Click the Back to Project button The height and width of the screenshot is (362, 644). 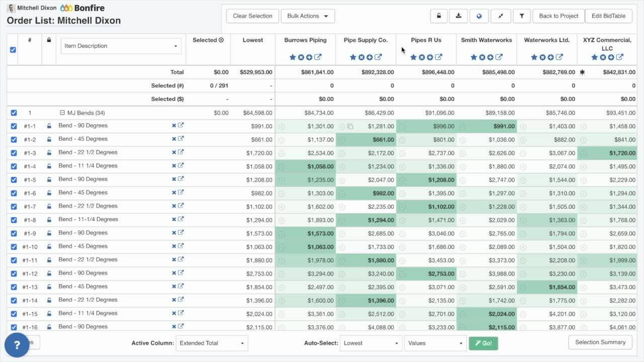558,16
